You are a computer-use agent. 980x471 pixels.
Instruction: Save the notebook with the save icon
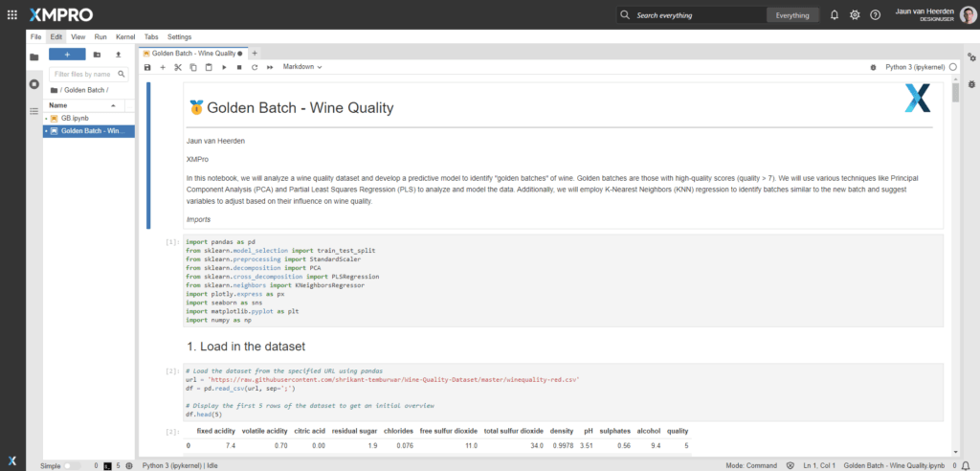147,67
